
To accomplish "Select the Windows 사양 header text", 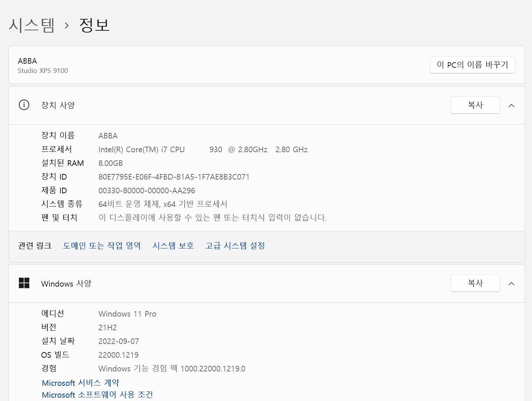I will tap(66, 284).
